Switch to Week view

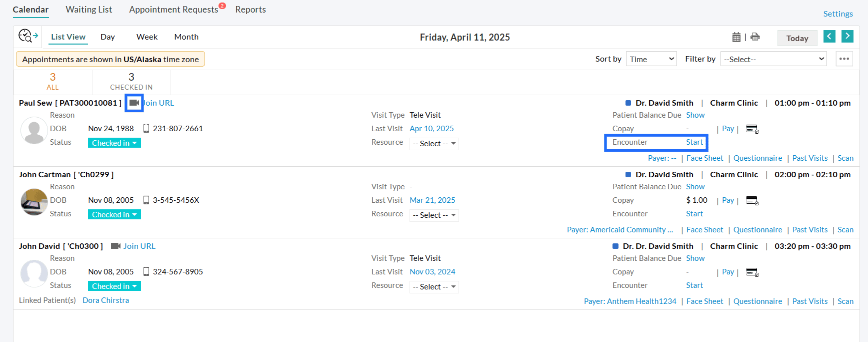coord(147,37)
